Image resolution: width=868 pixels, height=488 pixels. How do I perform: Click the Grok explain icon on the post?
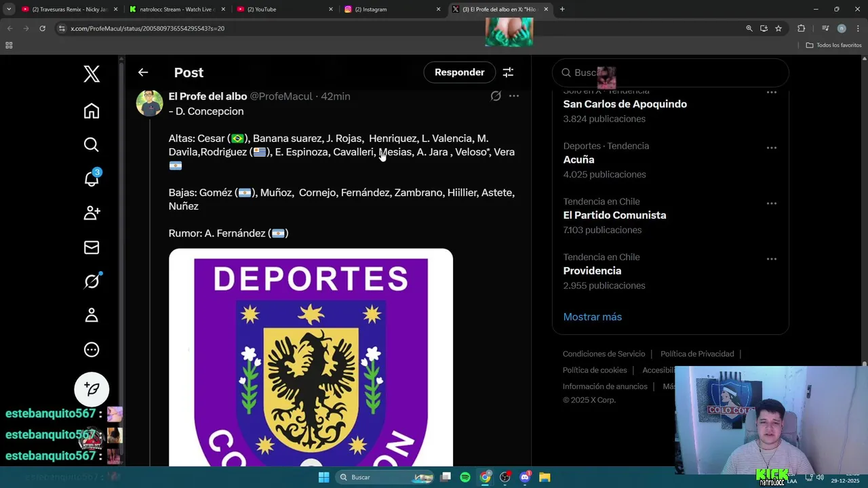(496, 96)
